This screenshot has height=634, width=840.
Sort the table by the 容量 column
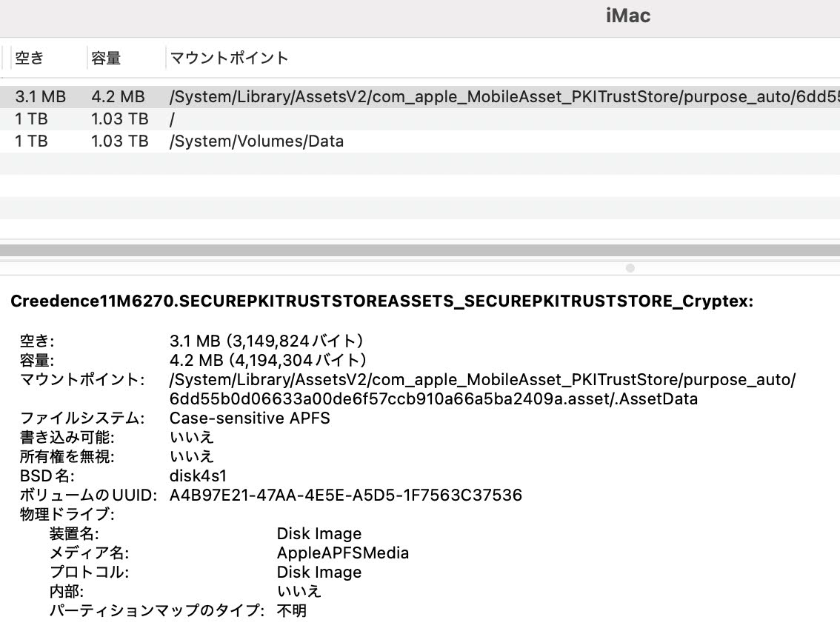(x=106, y=58)
